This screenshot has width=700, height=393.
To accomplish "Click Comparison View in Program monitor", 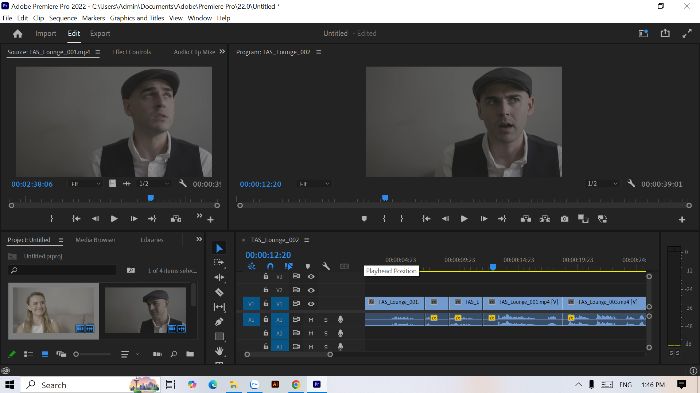I will click(x=583, y=219).
